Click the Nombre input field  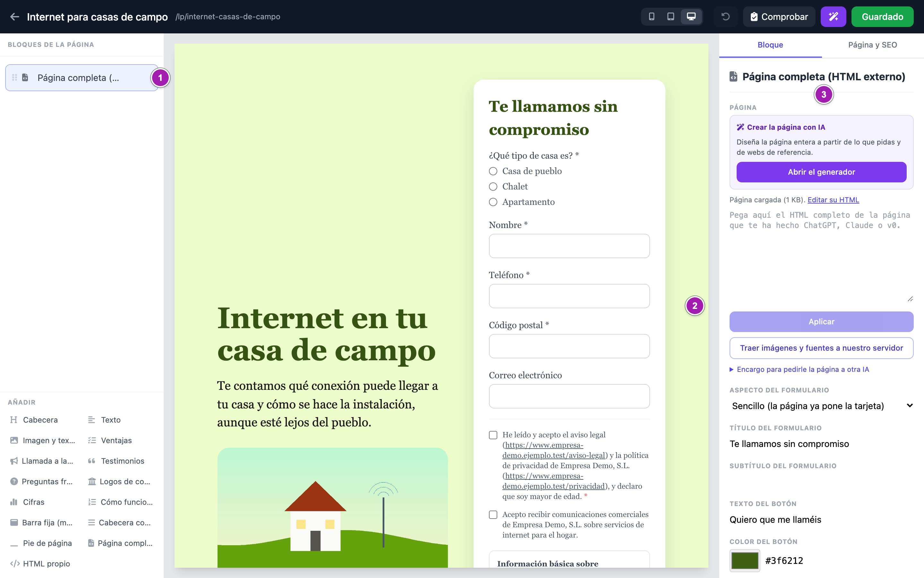(x=569, y=246)
